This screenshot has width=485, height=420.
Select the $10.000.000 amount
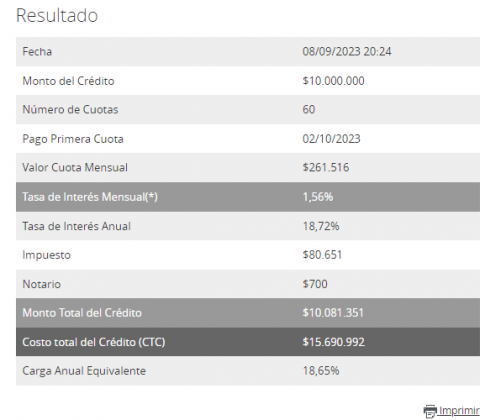[333, 81]
